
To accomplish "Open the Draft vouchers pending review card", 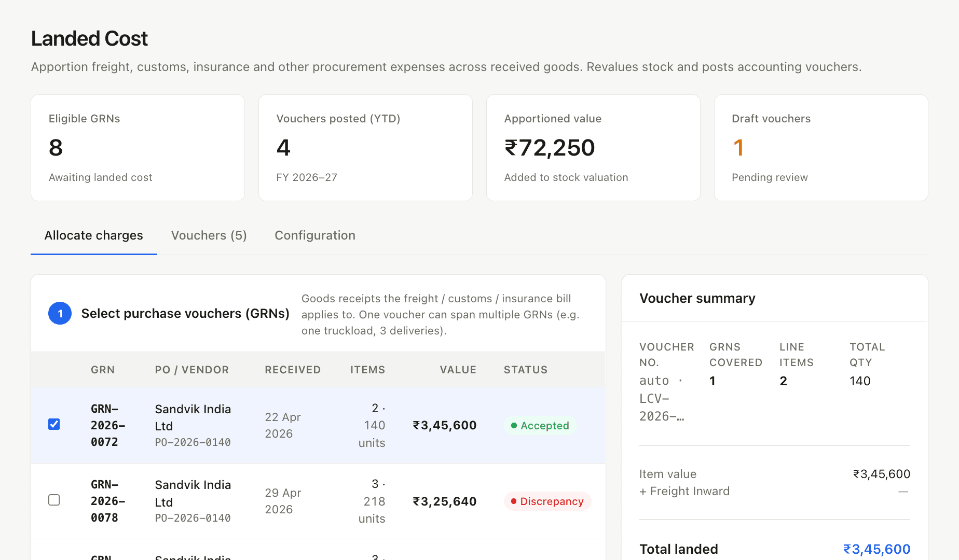I will [x=821, y=148].
